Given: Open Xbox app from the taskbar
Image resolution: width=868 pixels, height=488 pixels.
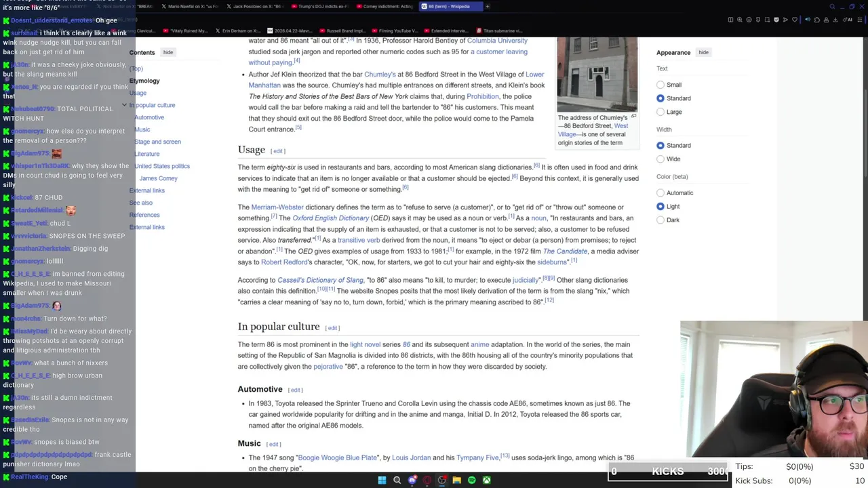Looking at the screenshot, I should click(x=486, y=480).
